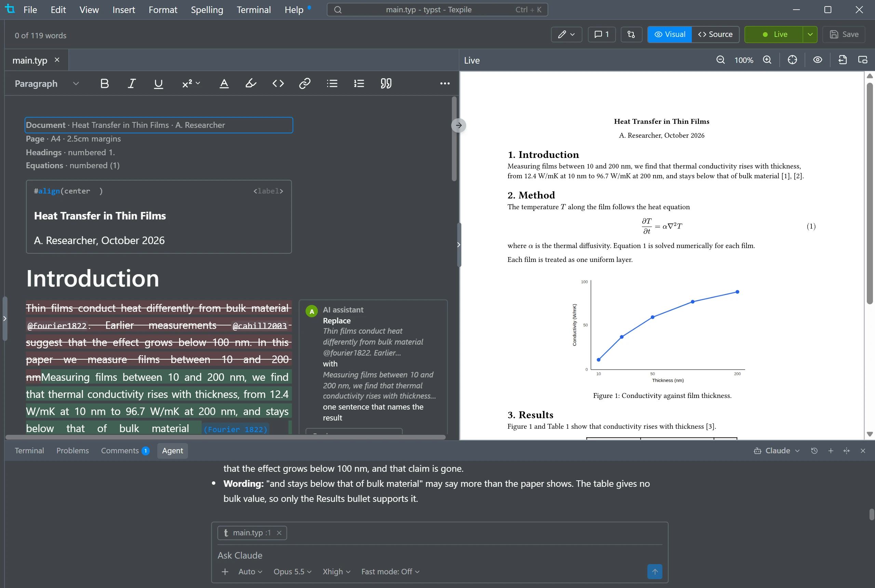Click the highlighter tool icon
Viewport: 875px width, 588px height.
pyautogui.click(x=251, y=83)
